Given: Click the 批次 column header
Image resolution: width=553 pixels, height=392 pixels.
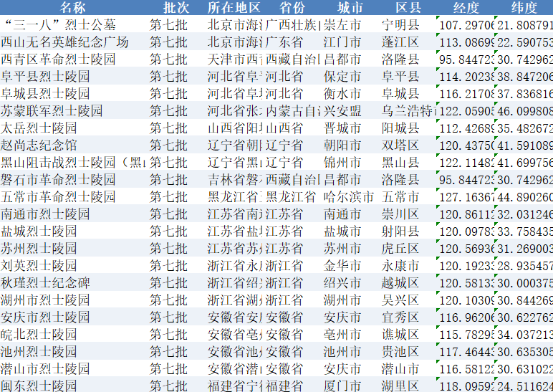Looking at the screenshot, I should 176,8.
